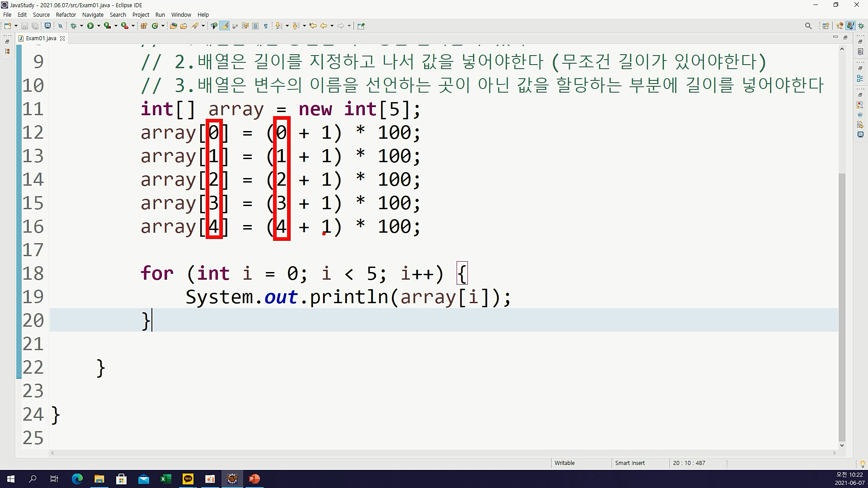Toggle Mark Occurrences highlighter button

(x=225, y=26)
